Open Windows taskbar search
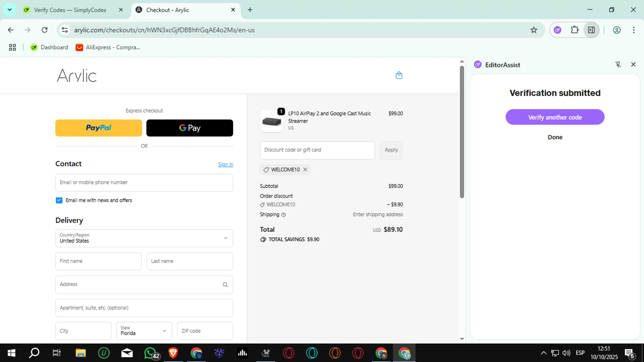Screen dimensions: 644x362 pyautogui.click(x=34, y=353)
